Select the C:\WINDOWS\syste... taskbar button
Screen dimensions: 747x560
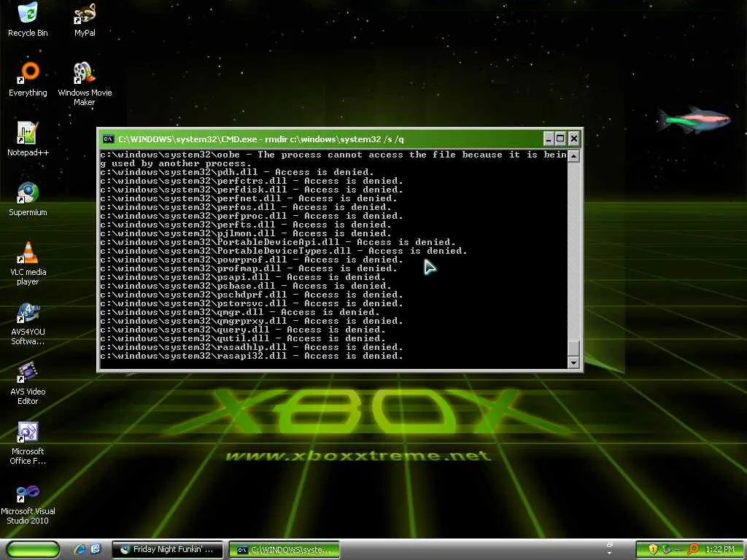point(284,550)
